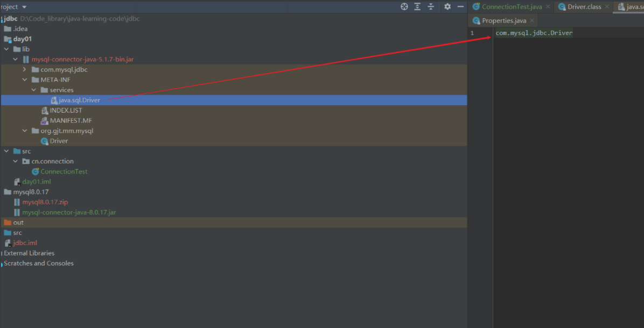This screenshot has width=644, height=328.
Task: Click the services folder icon
Action: (x=44, y=89)
